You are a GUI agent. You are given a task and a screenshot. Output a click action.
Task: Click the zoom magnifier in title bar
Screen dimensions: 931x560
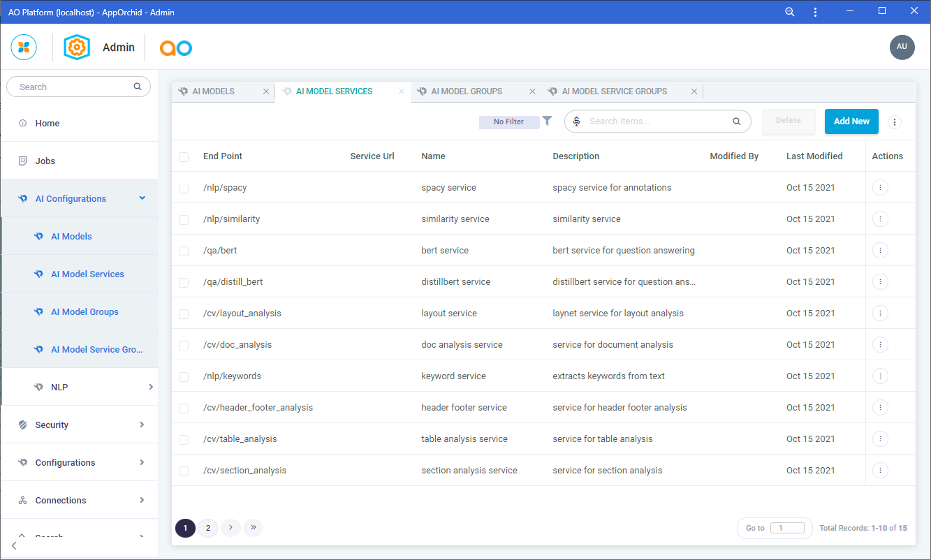[790, 12]
